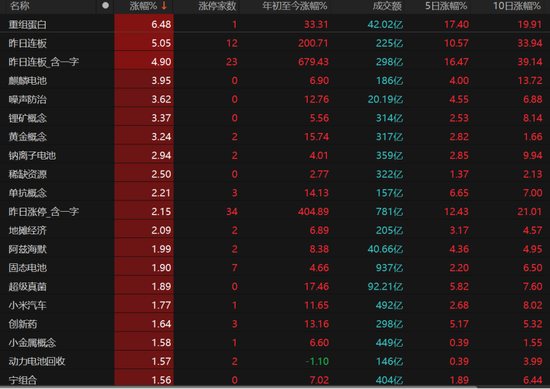550x389 pixels.
Task: Click year-to-date value 679.43
Action: click(x=313, y=62)
